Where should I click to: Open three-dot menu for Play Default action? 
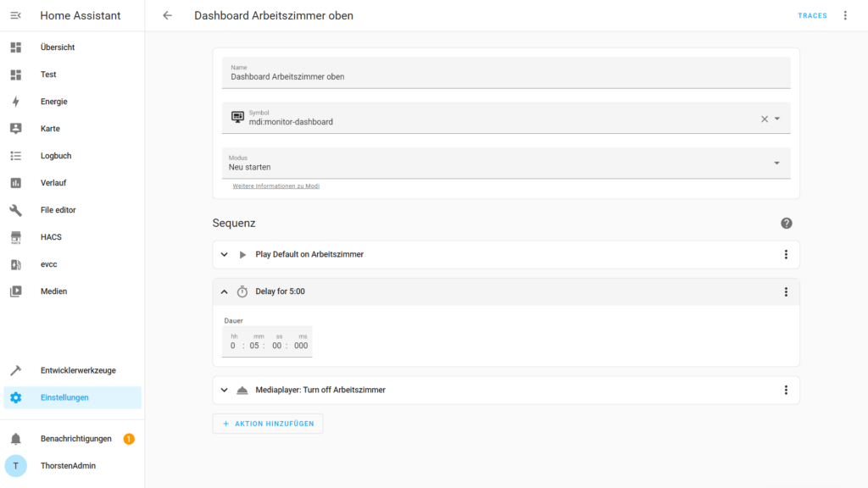[786, 254]
